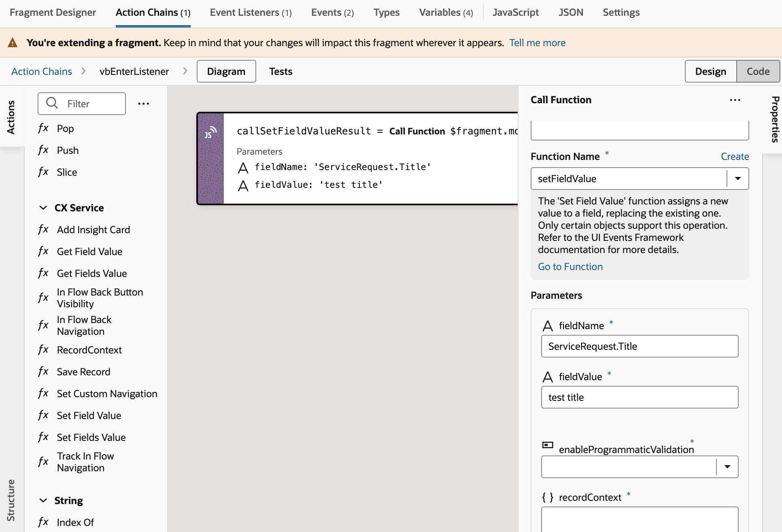Click the Filter input field

pyautogui.click(x=82, y=104)
